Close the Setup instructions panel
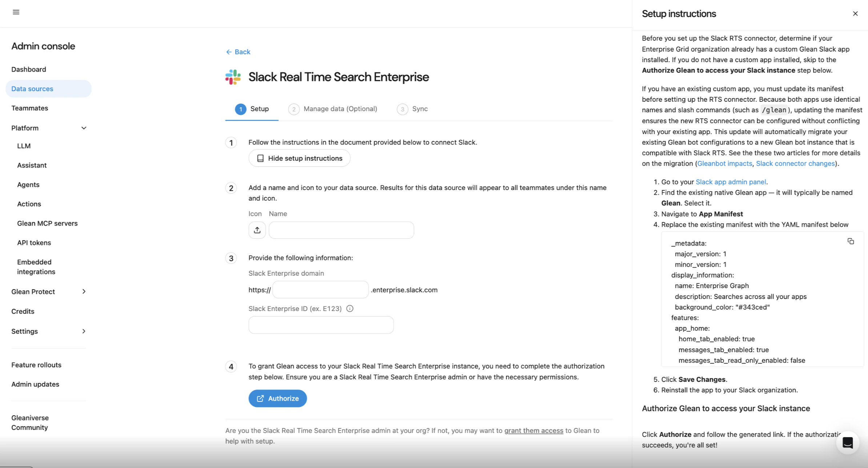This screenshot has height=468, width=868. click(855, 13)
